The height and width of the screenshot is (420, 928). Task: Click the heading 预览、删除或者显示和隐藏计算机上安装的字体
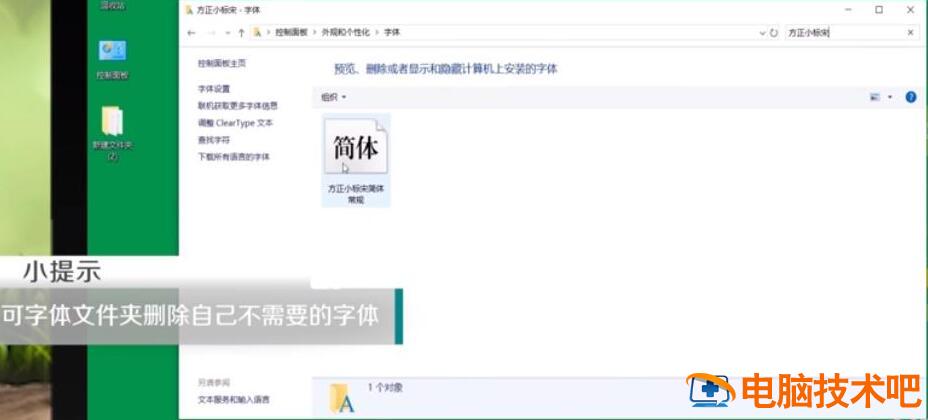446,69
